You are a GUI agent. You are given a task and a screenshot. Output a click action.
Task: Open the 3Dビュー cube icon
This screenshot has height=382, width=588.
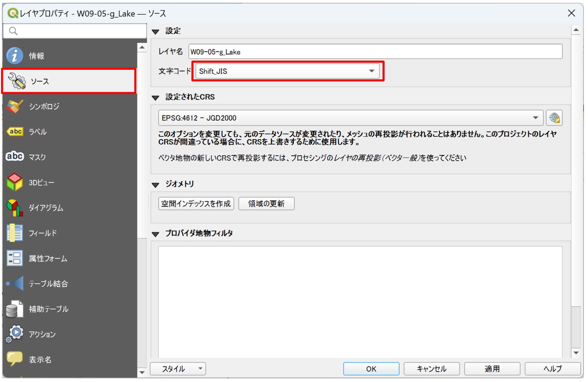(x=15, y=182)
